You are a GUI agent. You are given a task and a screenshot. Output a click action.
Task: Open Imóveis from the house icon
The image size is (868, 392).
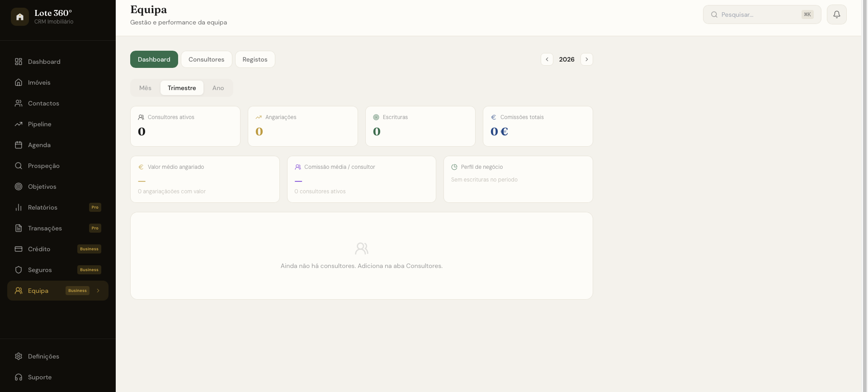(19, 82)
